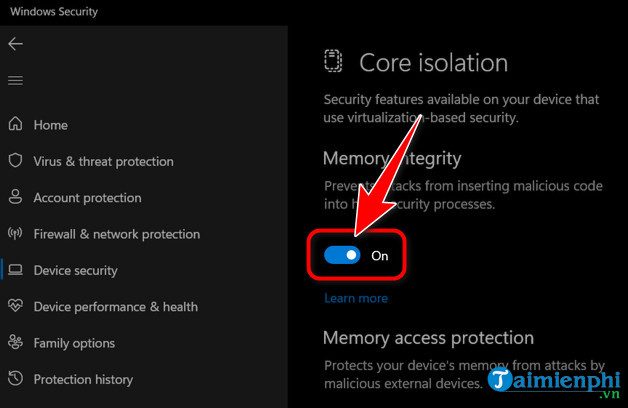The image size is (628, 408).
Task: Select Family options in sidebar
Action: coord(74,343)
